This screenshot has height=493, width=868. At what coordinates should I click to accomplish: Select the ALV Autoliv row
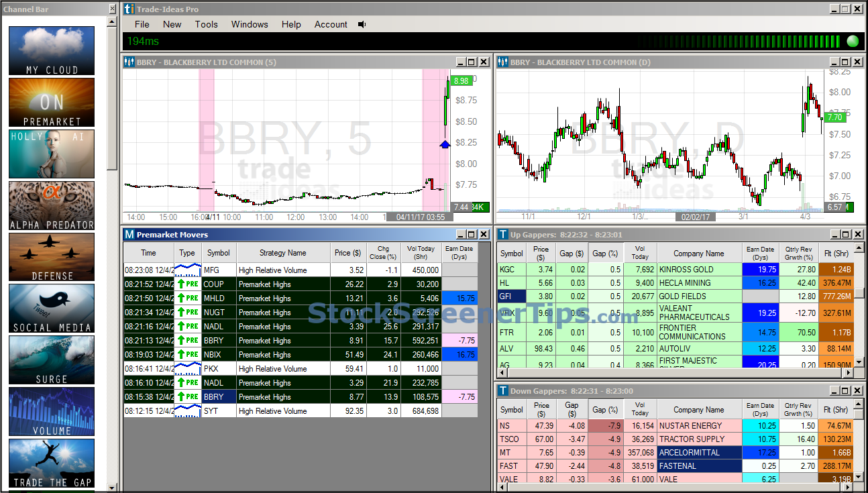click(675, 349)
